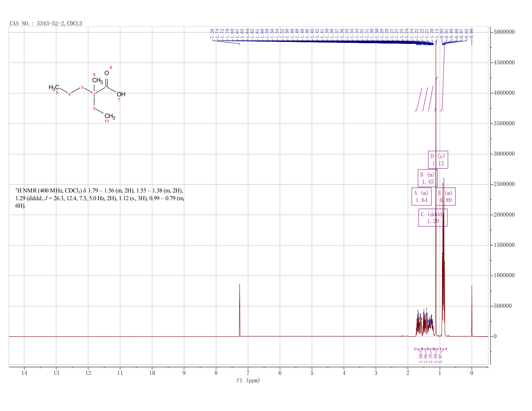Click the 7.26 peak label at top
The image size is (532, 411).
pos(212,34)
